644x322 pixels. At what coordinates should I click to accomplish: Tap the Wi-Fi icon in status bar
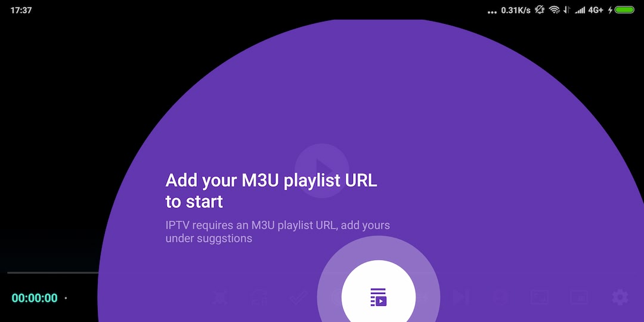point(555,10)
